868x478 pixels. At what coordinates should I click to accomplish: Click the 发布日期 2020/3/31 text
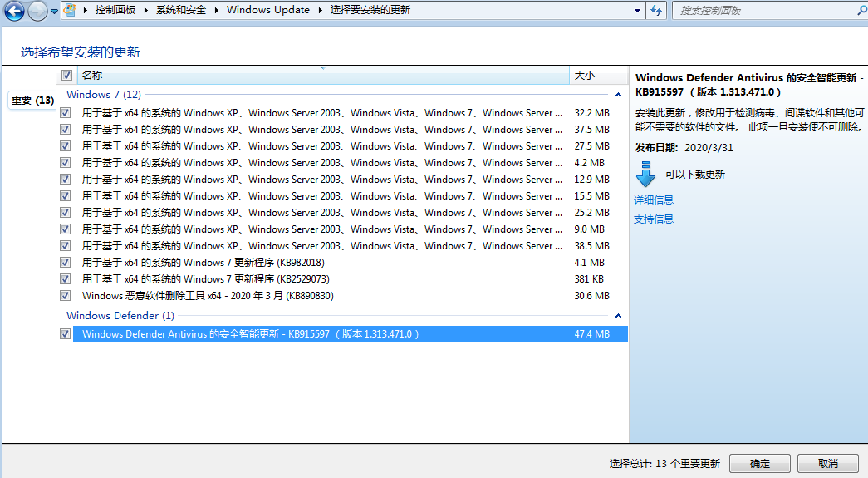[x=684, y=148]
